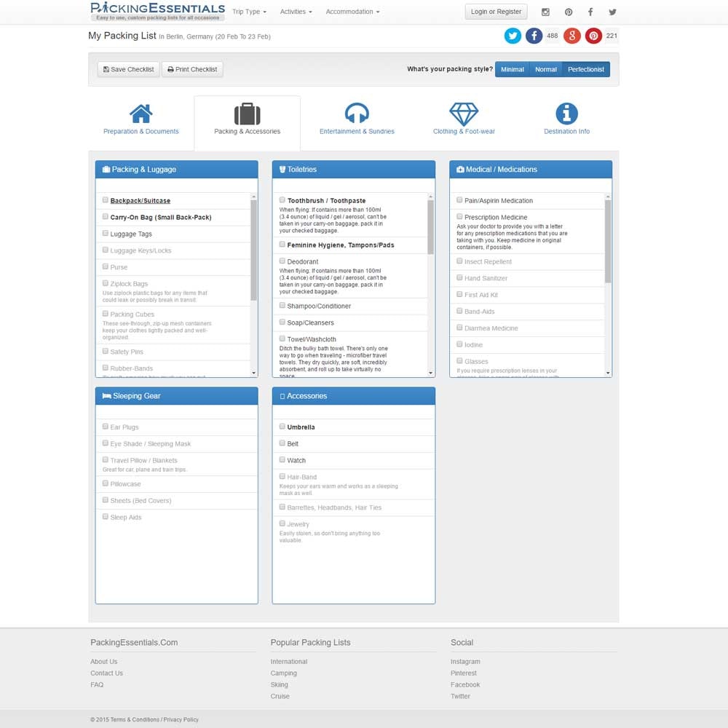Image resolution: width=728 pixels, height=728 pixels.
Task: Open the Instagram icon in header
Action: tap(545, 12)
